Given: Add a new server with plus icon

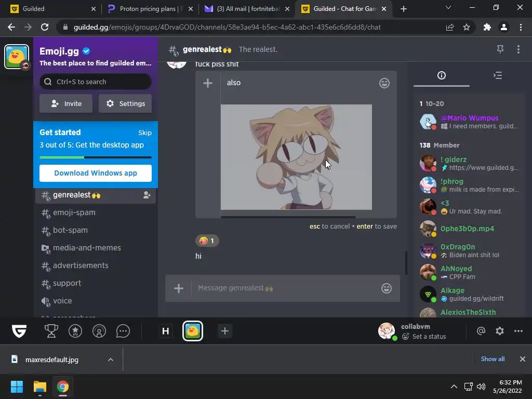Looking at the screenshot, I should (224, 331).
